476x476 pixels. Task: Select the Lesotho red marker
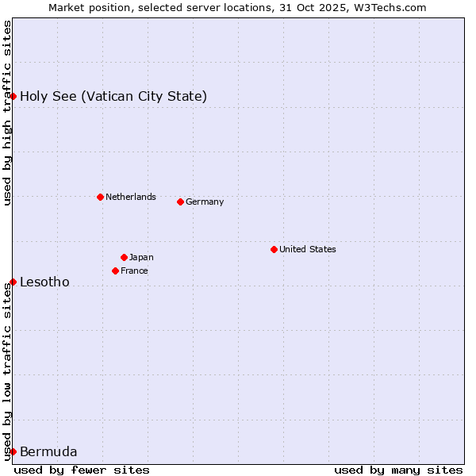pyautogui.click(x=13, y=282)
